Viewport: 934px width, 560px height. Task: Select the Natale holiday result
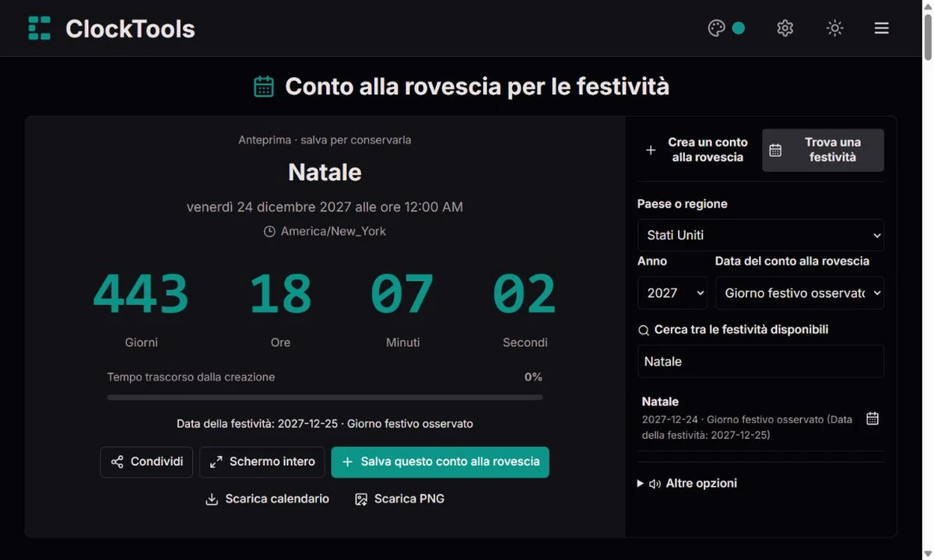pos(760,418)
